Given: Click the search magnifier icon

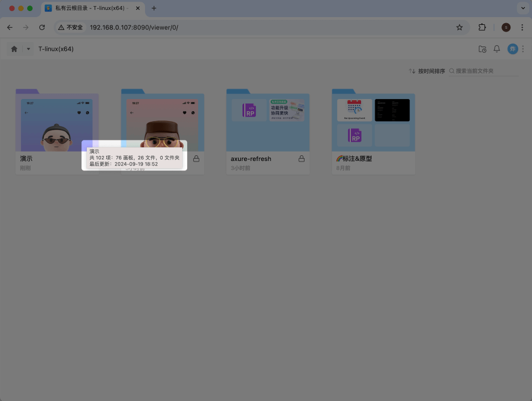Looking at the screenshot, I should click(451, 71).
